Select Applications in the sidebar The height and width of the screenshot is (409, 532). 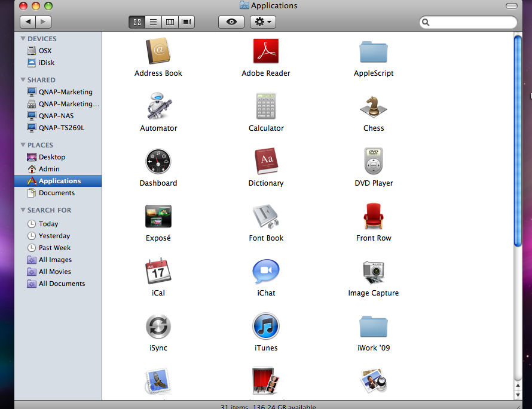pyautogui.click(x=58, y=181)
